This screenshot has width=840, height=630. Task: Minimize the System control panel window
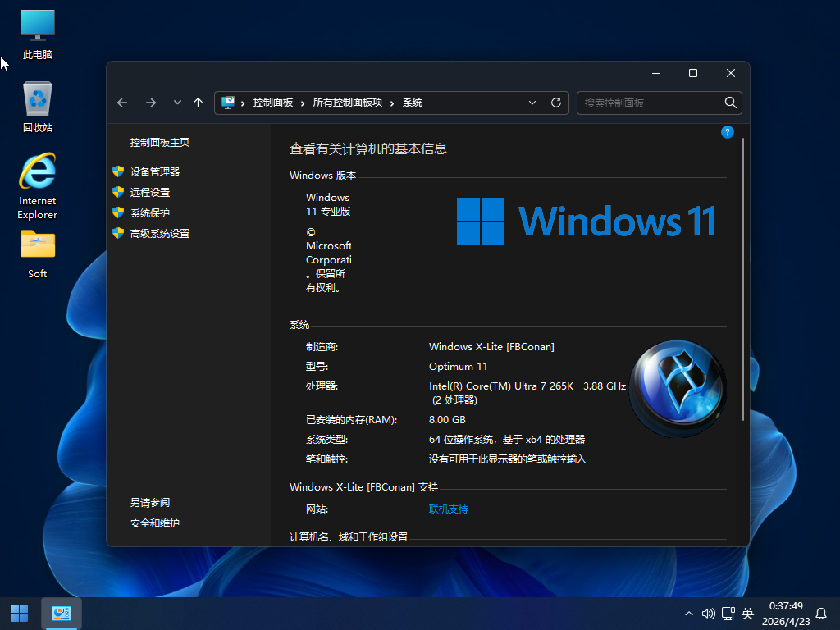[655, 73]
